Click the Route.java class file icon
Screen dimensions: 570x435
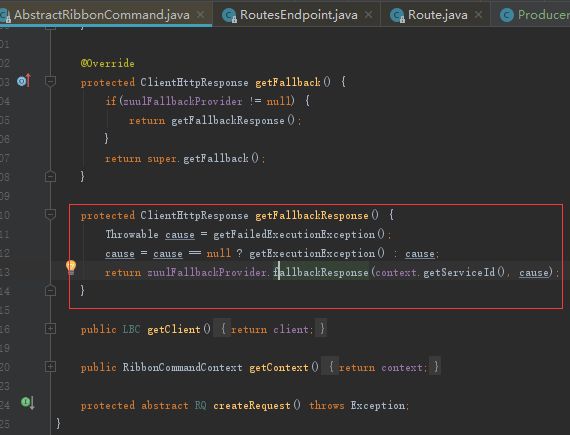tap(397, 15)
